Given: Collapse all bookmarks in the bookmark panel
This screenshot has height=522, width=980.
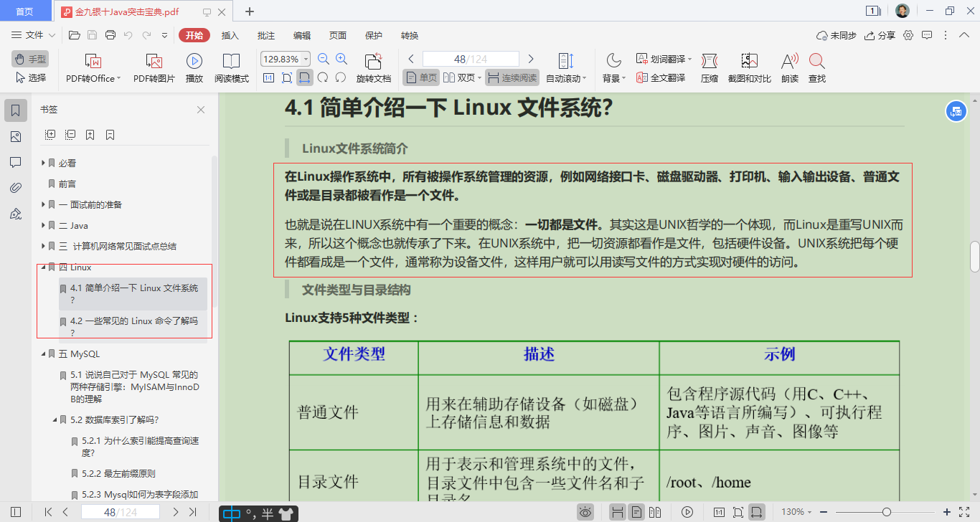Looking at the screenshot, I should click(x=70, y=135).
